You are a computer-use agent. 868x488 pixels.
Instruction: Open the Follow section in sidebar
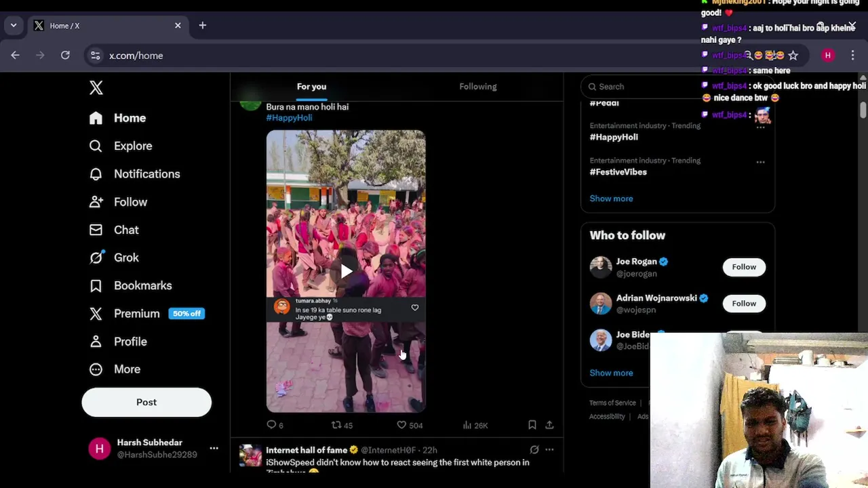coord(119,202)
